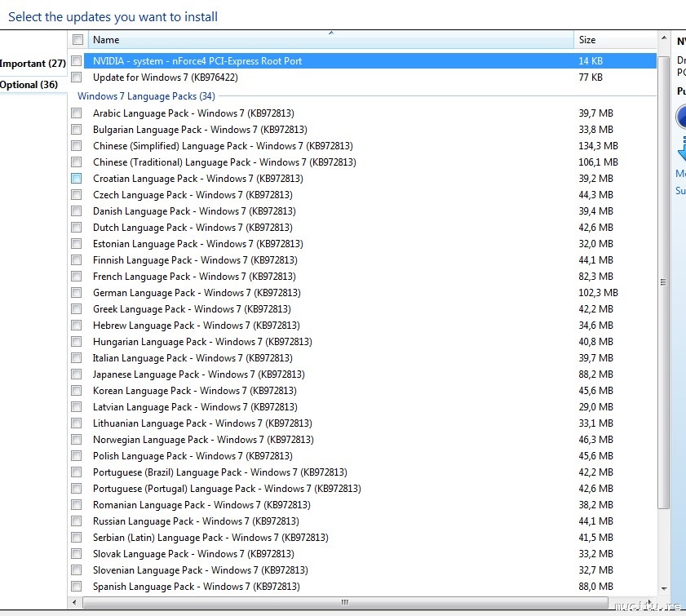Check the select-all box in header
The image size is (686, 616).
click(x=77, y=40)
